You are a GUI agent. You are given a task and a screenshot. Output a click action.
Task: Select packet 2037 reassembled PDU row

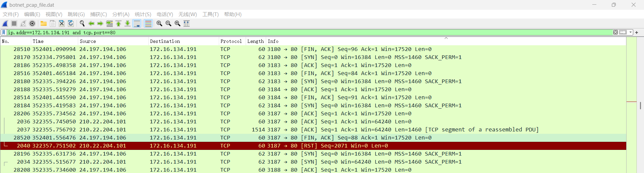(313, 130)
